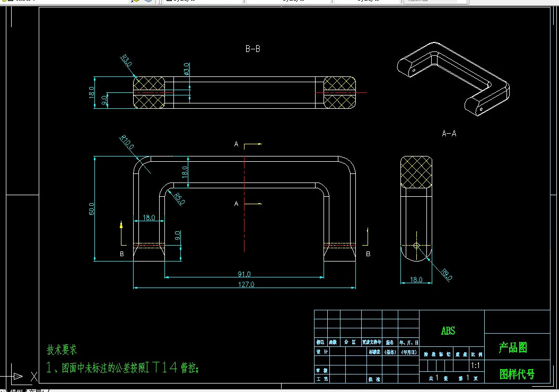Screen dimensions: 559x392
Task: Select the vertical 18.0 bar thickness in front view
Action: pyautogui.click(x=185, y=172)
